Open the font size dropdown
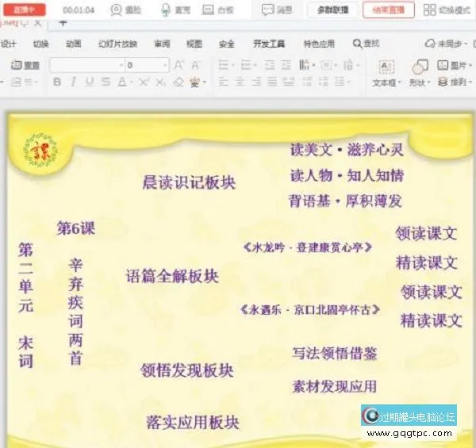The height and width of the screenshot is (448, 476). coord(165,65)
